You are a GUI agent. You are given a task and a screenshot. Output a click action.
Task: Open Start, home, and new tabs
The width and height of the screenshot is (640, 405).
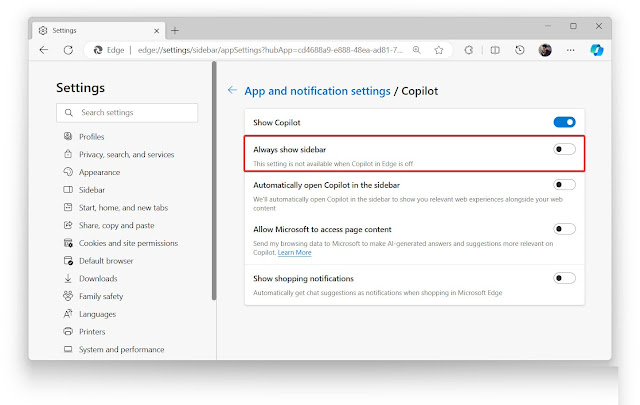[x=123, y=207]
